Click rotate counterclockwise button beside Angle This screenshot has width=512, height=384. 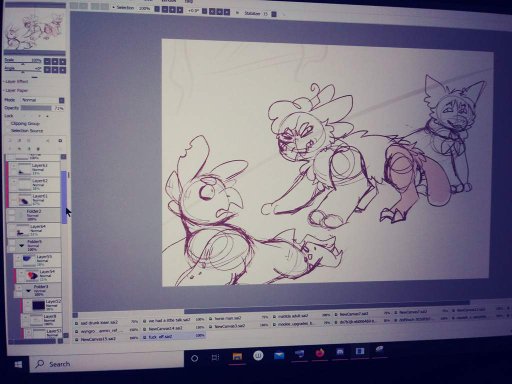click(47, 70)
